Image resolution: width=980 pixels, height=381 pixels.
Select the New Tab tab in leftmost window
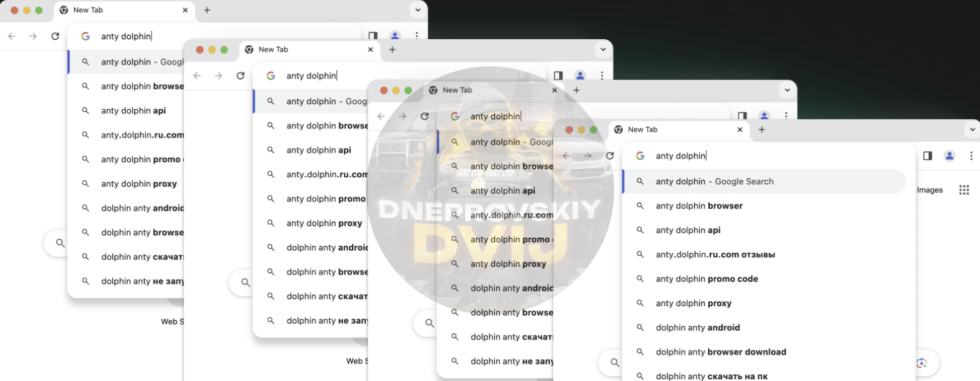coord(123,10)
